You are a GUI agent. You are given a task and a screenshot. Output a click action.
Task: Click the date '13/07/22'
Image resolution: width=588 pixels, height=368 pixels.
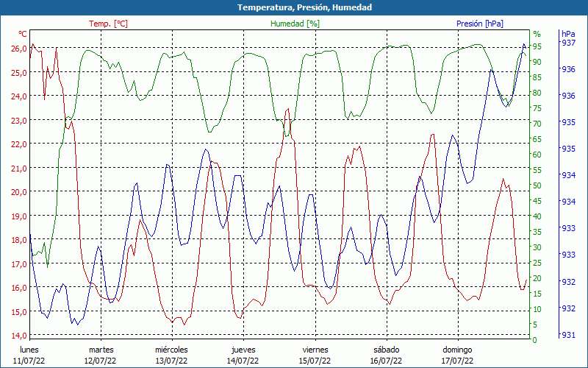[x=172, y=361]
